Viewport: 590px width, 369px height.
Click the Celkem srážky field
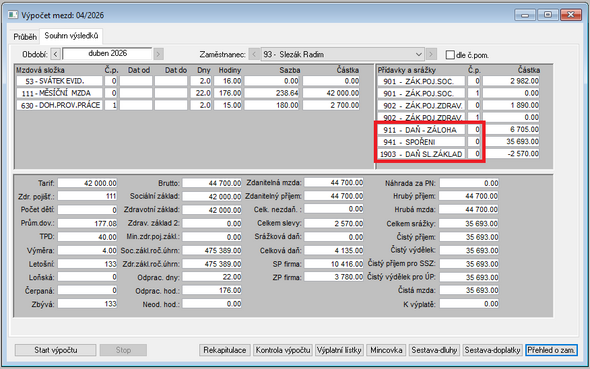pos(469,223)
